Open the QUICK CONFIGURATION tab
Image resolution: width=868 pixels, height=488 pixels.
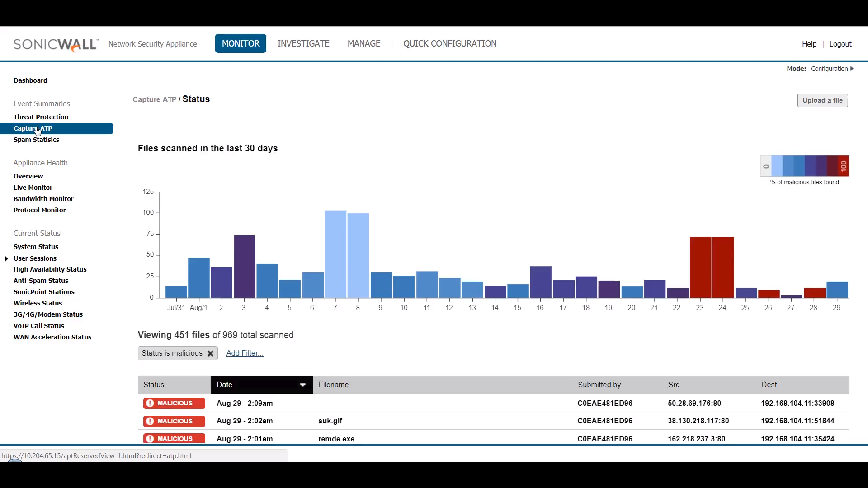(450, 43)
